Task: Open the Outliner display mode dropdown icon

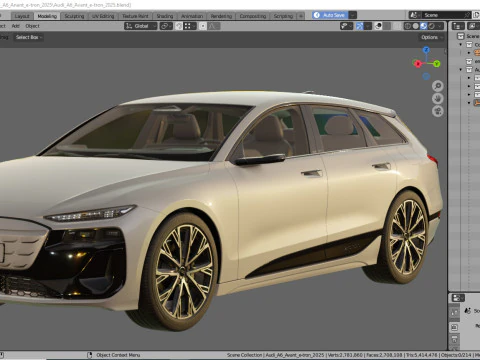Action: [x=473, y=26]
